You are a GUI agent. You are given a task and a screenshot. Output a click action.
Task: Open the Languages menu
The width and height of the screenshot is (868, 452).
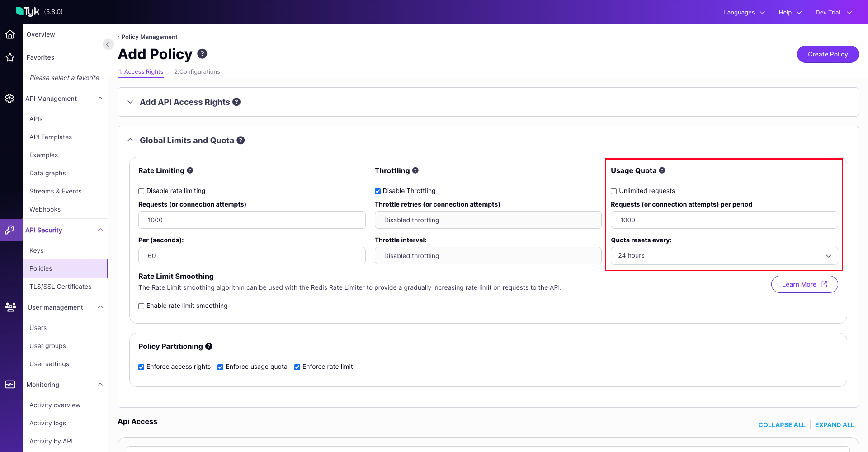[743, 12]
